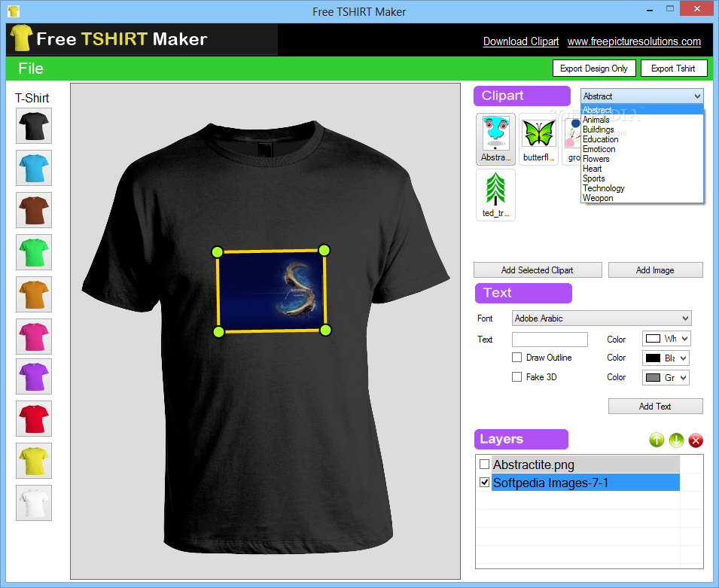Click bottom-left green resize handle of design

click(219, 331)
